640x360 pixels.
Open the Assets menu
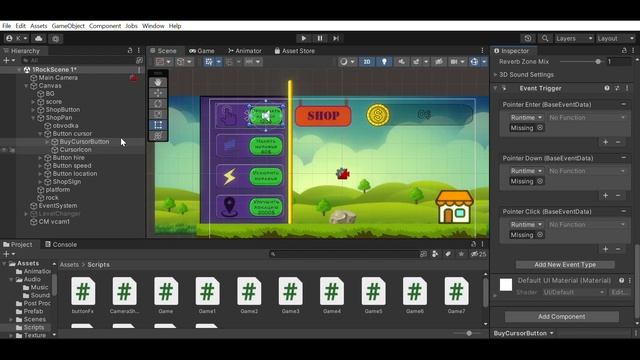coord(39,26)
